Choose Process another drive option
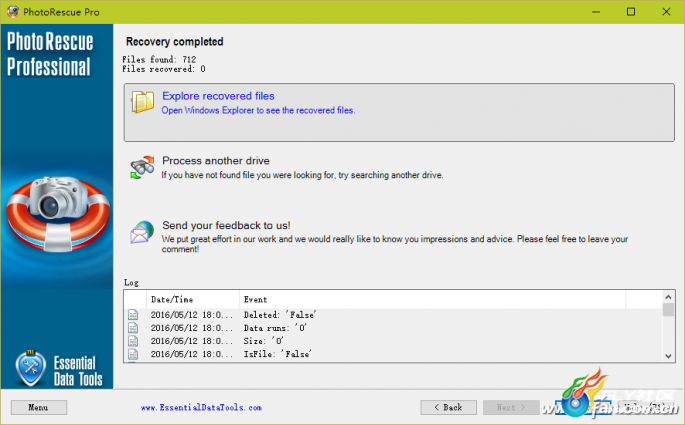Viewport: 685px width, 425px height. [x=216, y=161]
